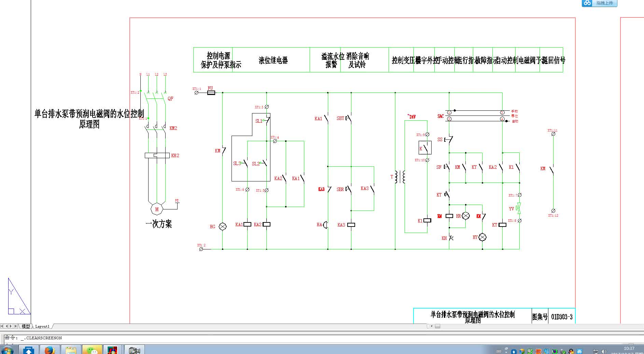Image resolution: width=644 pixels, height=354 pixels.
Task: Select the QF breaker label
Action: 170,98
